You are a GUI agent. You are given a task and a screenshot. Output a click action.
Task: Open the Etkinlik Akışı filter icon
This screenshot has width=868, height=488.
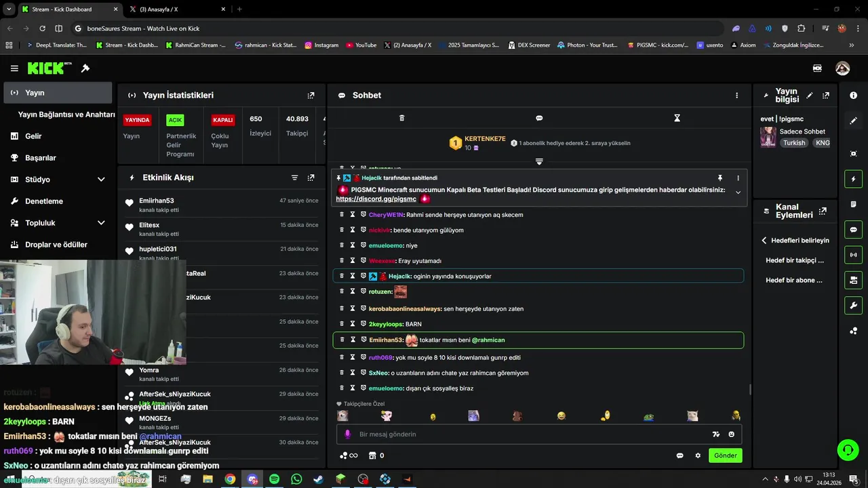294,178
